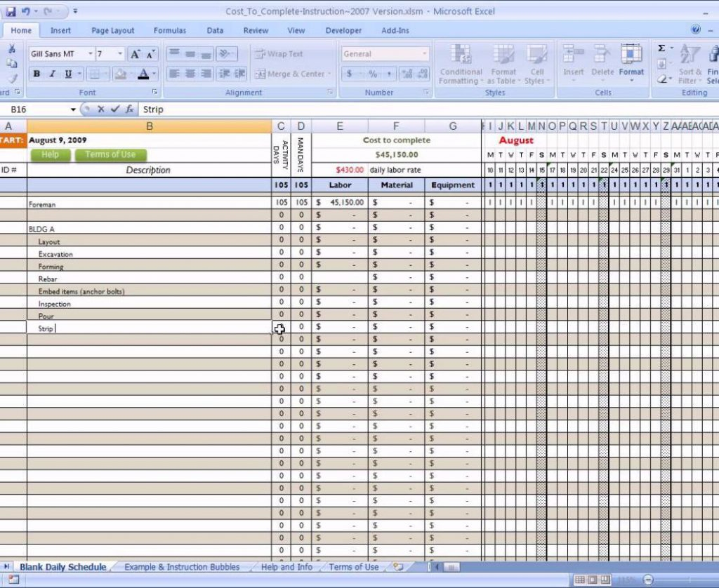Click the AutoSum sigma icon

pos(661,48)
